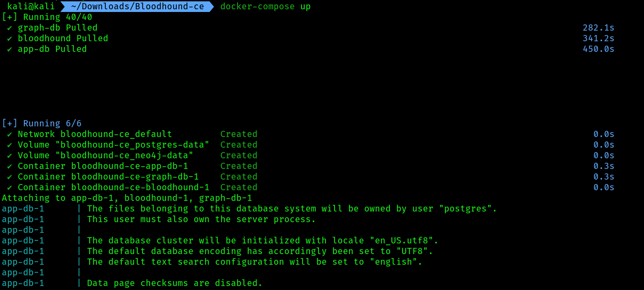This screenshot has height=290, width=644.
Task: Click checkmark for Container bloodhound-ce-graph-db-1
Action: 10,177
